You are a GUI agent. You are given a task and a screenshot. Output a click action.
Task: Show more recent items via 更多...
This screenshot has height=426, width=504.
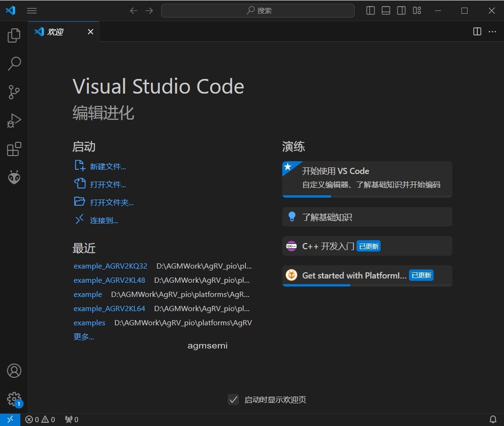(x=84, y=337)
